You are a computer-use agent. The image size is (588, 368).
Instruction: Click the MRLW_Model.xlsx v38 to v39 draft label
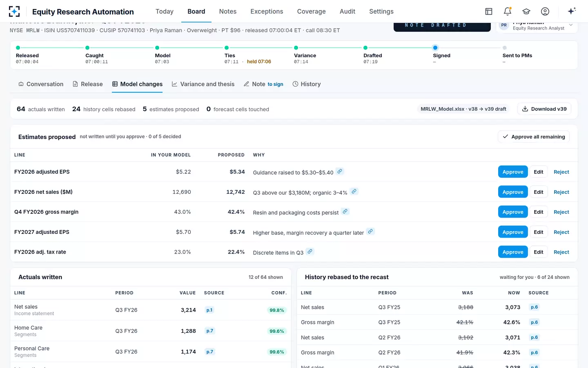[x=463, y=109]
